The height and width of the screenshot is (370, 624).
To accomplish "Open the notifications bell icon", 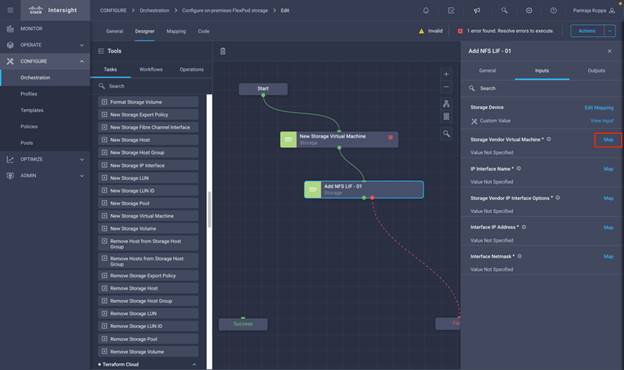I will click(426, 11).
